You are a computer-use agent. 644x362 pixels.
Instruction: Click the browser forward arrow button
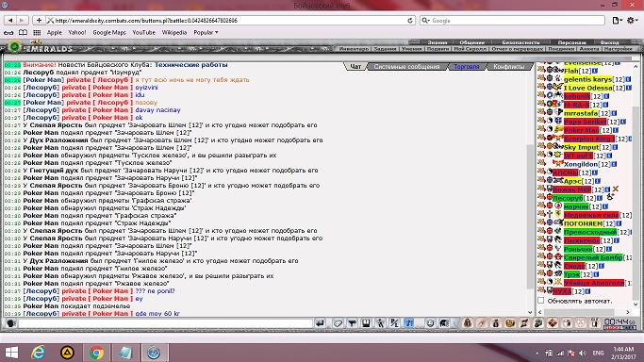(23, 20)
